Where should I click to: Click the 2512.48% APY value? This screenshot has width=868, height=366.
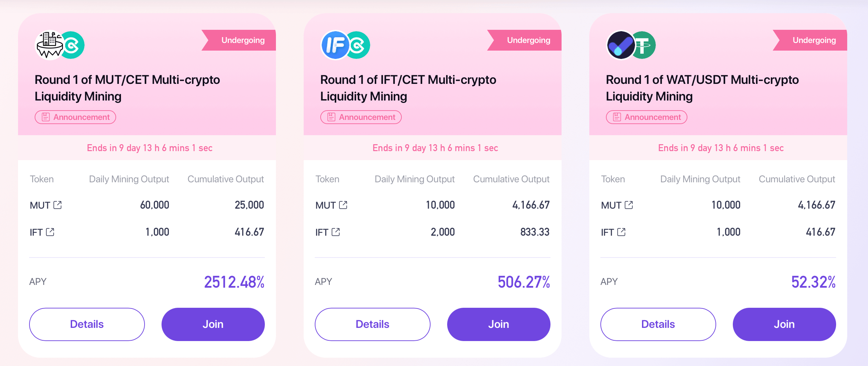coord(234,282)
